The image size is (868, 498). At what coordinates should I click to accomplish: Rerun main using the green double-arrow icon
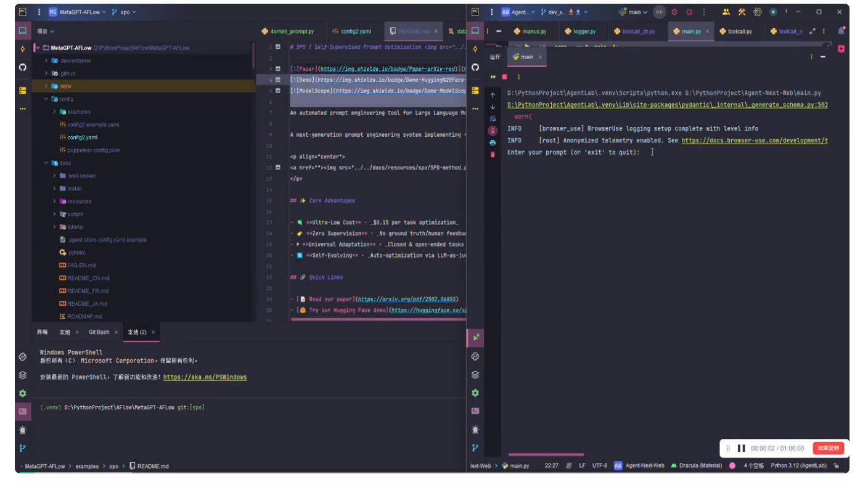[493, 76]
